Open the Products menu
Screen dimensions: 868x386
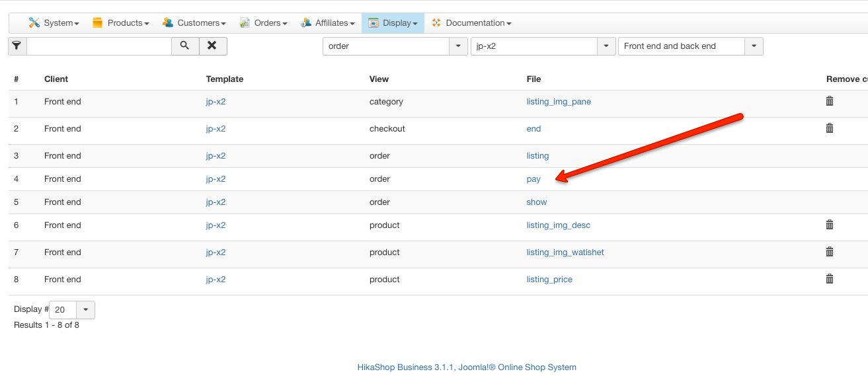pyautogui.click(x=121, y=23)
